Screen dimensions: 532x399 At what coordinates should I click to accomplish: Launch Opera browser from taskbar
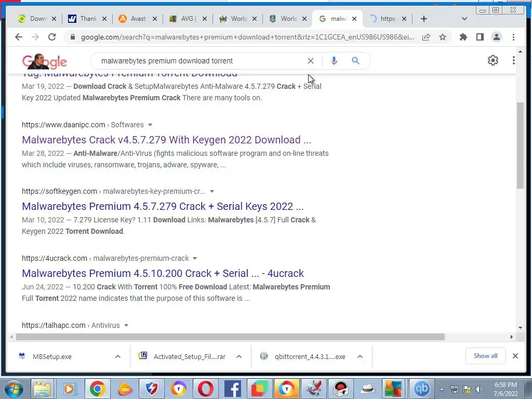[206, 389]
